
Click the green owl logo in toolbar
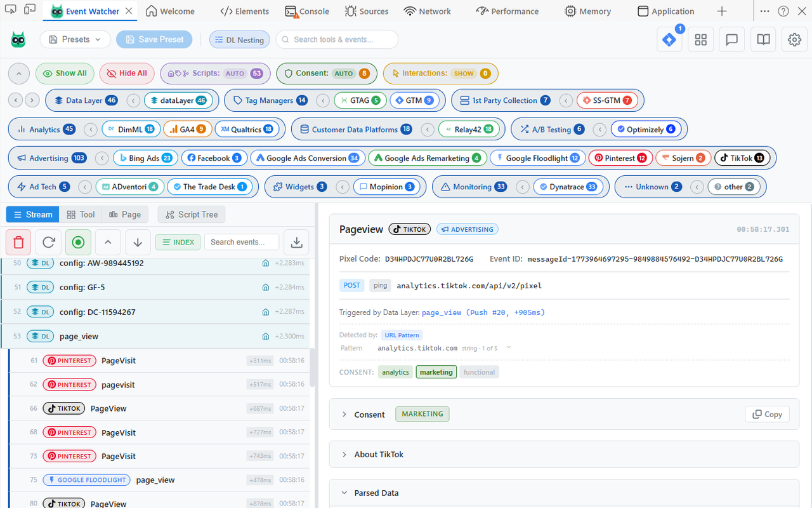[x=18, y=39]
